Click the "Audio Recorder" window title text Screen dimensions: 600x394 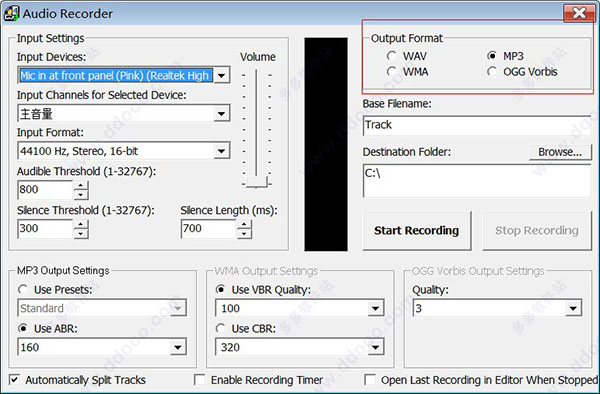(x=68, y=14)
